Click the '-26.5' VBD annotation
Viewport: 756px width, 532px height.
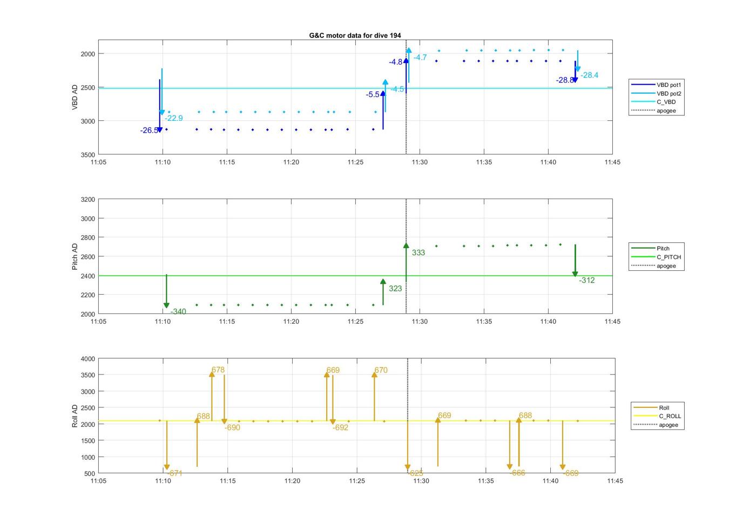click(149, 131)
